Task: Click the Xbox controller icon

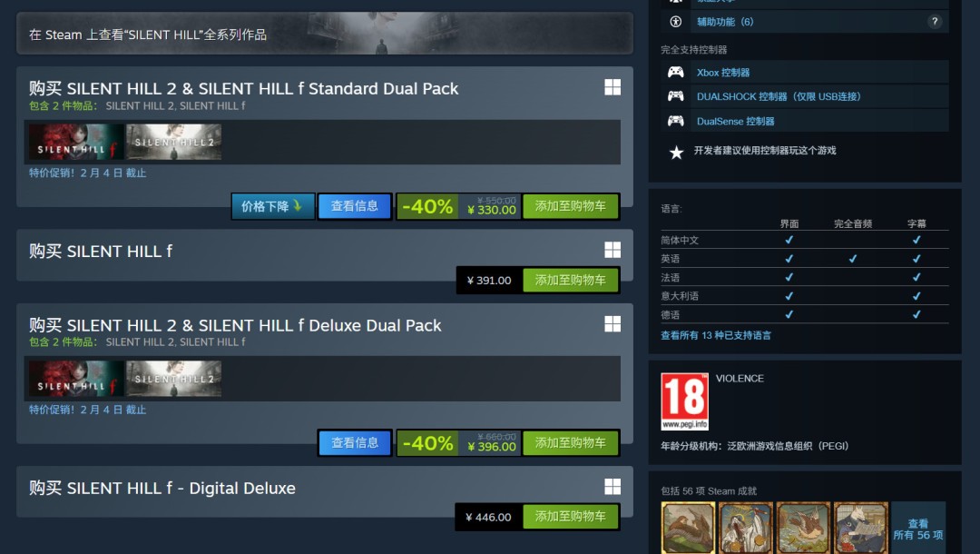Action: click(x=676, y=73)
